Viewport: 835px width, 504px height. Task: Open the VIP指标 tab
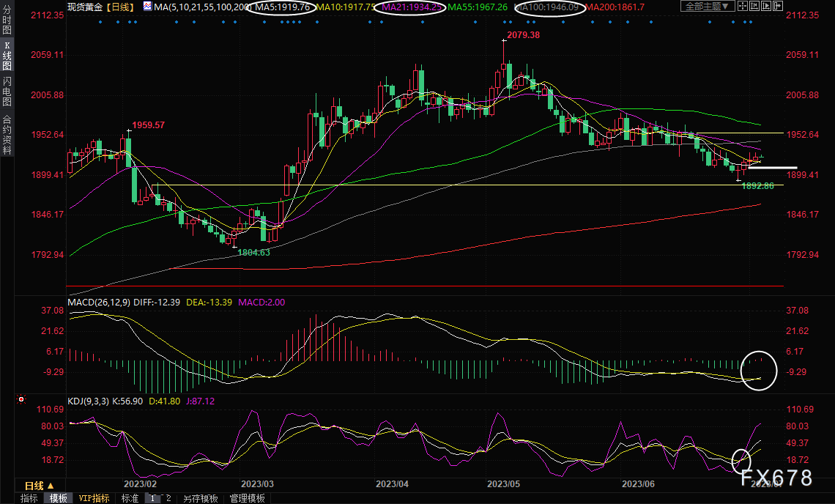click(94, 498)
